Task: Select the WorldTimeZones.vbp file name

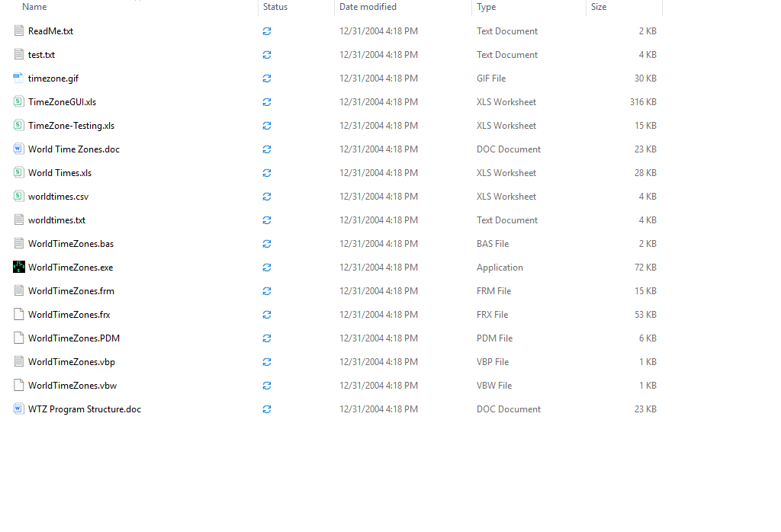Action: pos(72,362)
